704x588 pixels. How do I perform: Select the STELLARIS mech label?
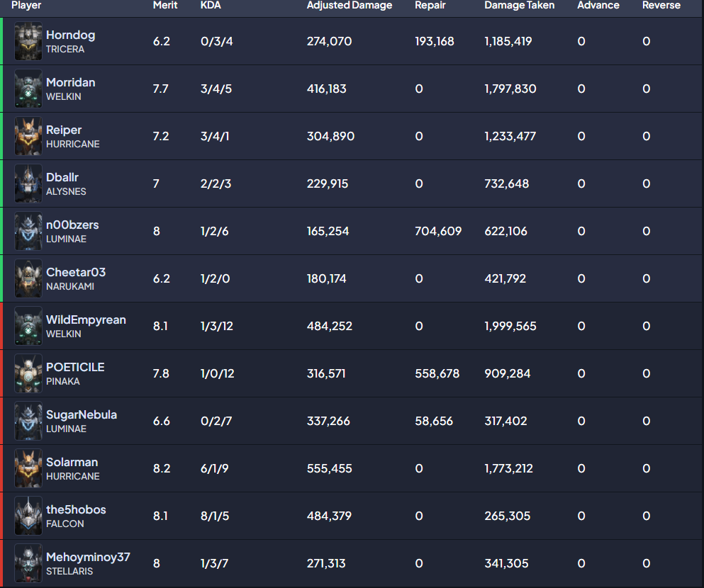pos(69,572)
